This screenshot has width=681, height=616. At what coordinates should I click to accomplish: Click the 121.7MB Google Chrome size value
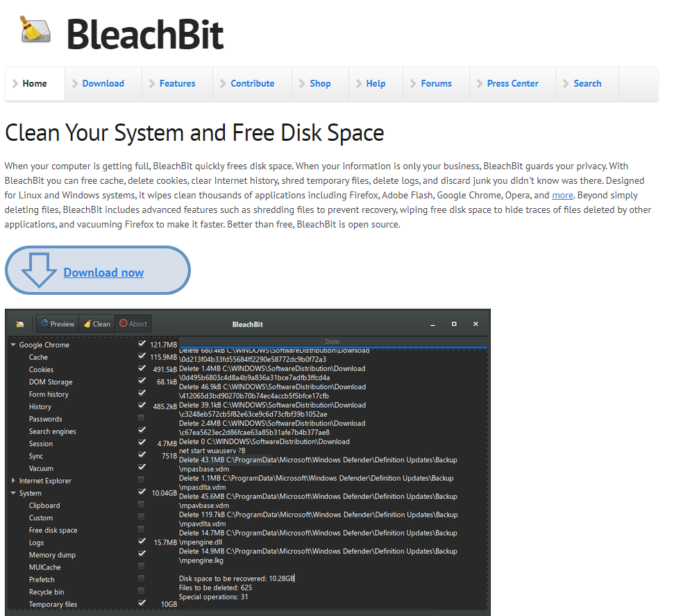[163, 345]
